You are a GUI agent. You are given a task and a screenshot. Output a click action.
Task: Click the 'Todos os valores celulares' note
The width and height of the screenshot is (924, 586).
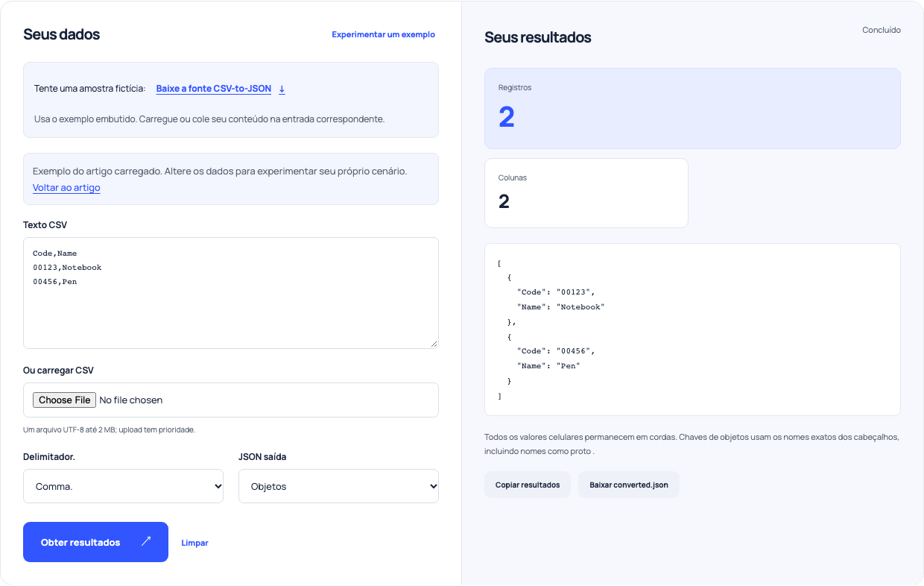coord(692,444)
